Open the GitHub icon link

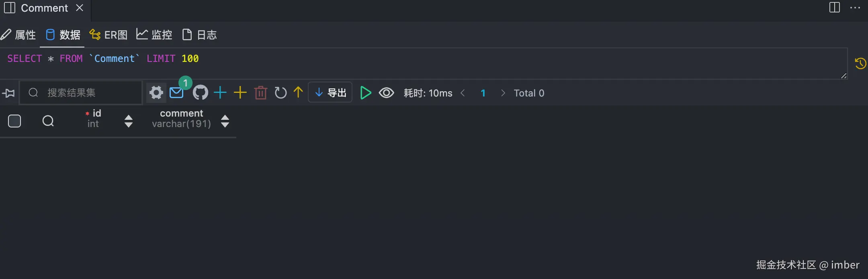click(x=200, y=93)
